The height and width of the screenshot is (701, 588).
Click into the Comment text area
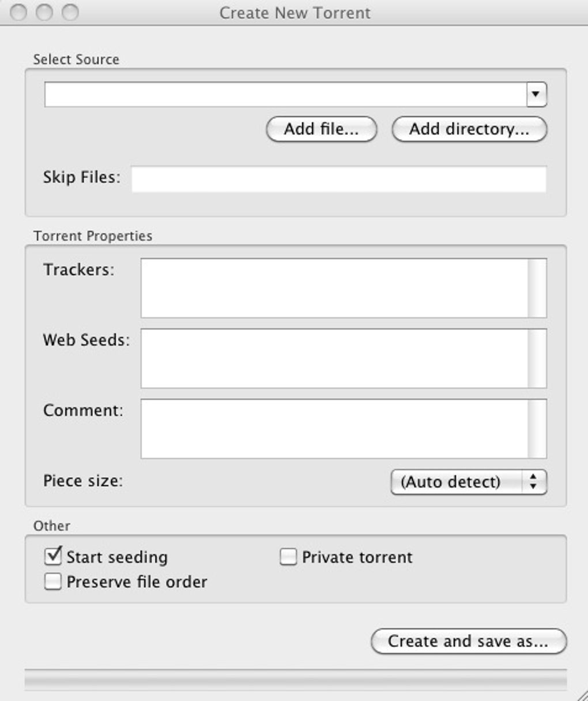click(334, 429)
